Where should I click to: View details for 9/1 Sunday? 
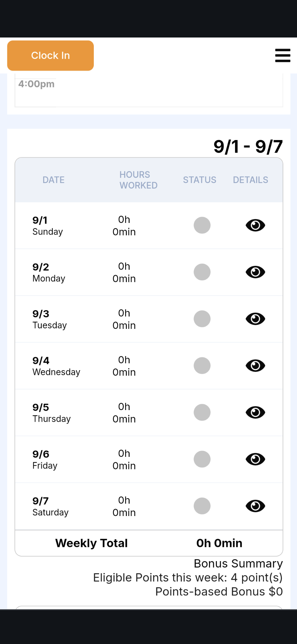pos(255,225)
